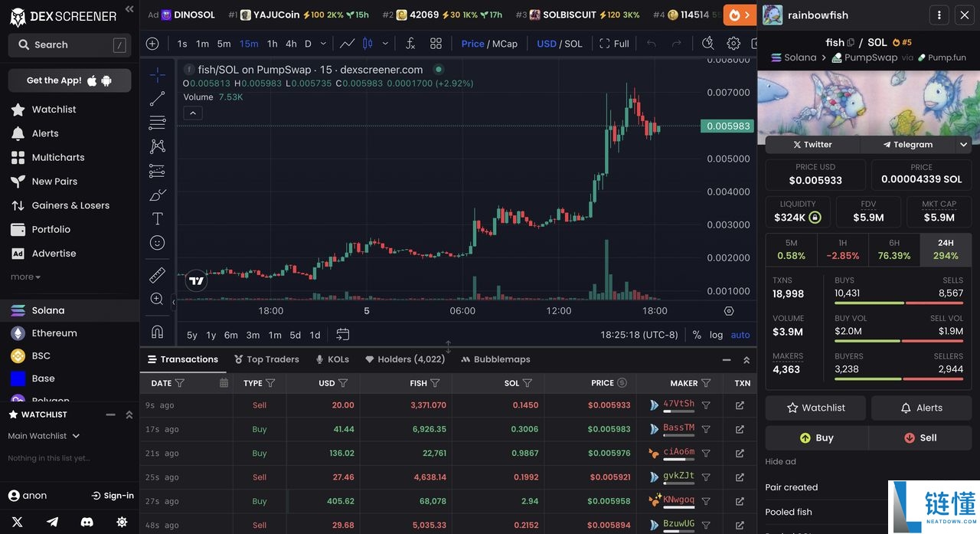Open external transaction link for 47VtSh row
The image size is (980, 534).
[740, 405]
